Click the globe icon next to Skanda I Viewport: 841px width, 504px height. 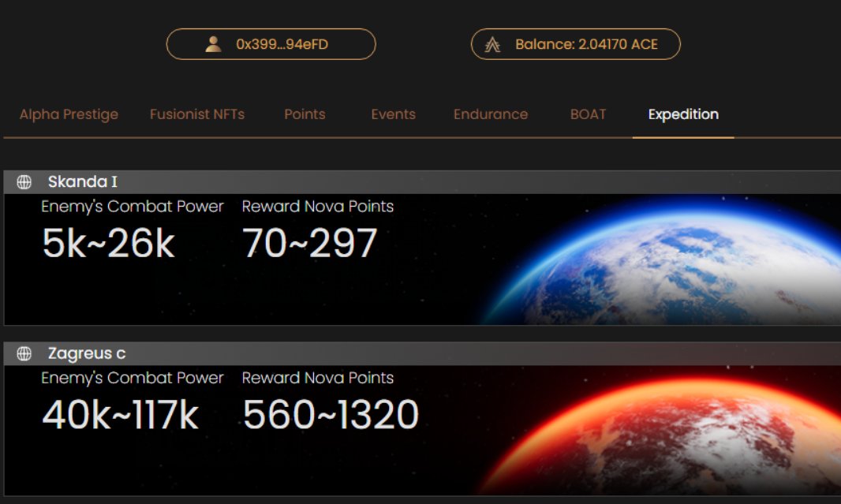(24, 182)
